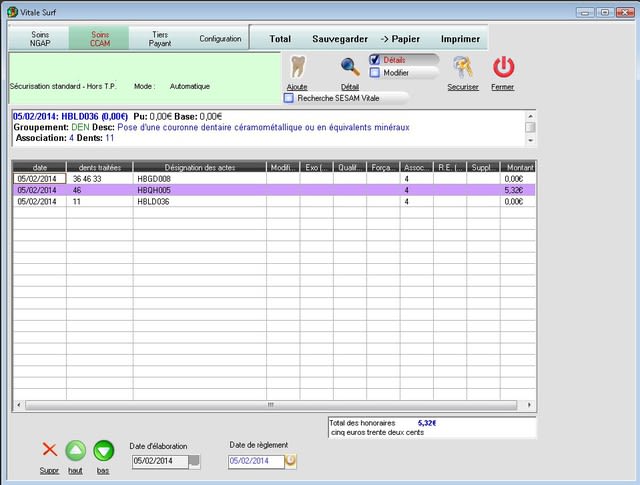Delete the row with the red Suppr cross

pos(49,450)
